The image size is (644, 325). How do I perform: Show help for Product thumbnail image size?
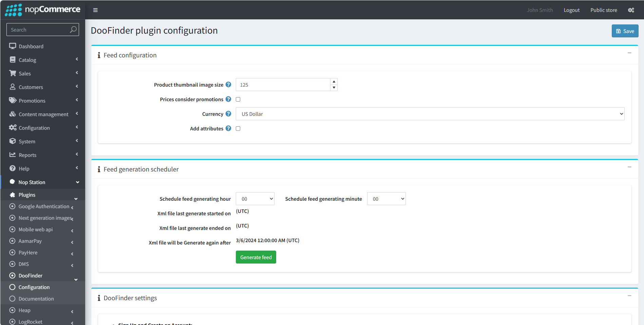[x=228, y=85]
